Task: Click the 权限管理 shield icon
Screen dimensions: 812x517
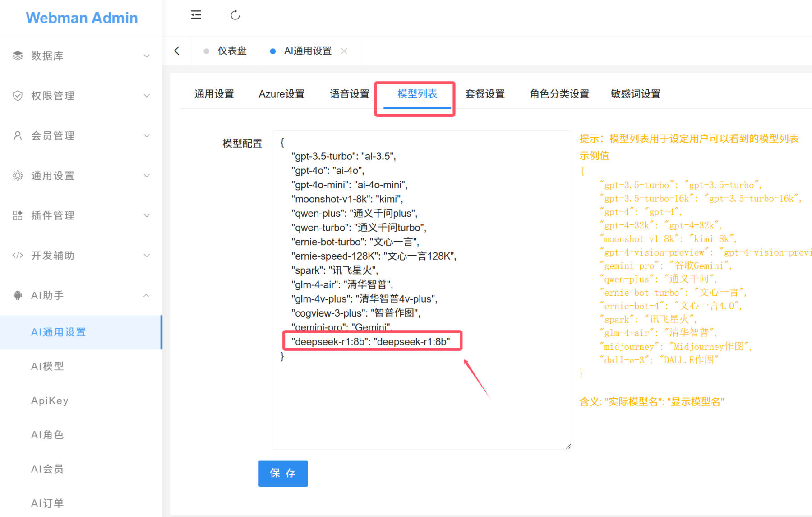Action: tap(18, 96)
